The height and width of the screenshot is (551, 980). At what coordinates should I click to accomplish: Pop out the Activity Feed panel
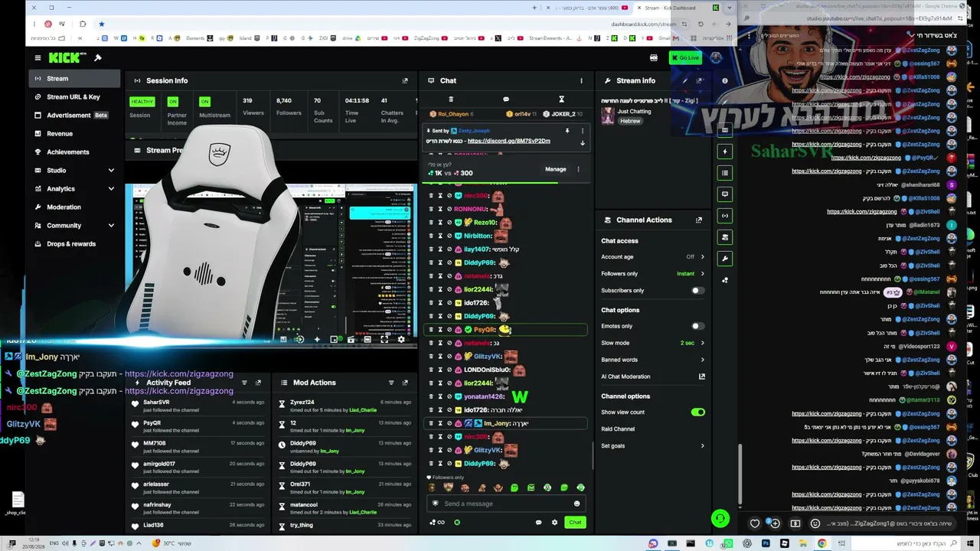point(258,383)
